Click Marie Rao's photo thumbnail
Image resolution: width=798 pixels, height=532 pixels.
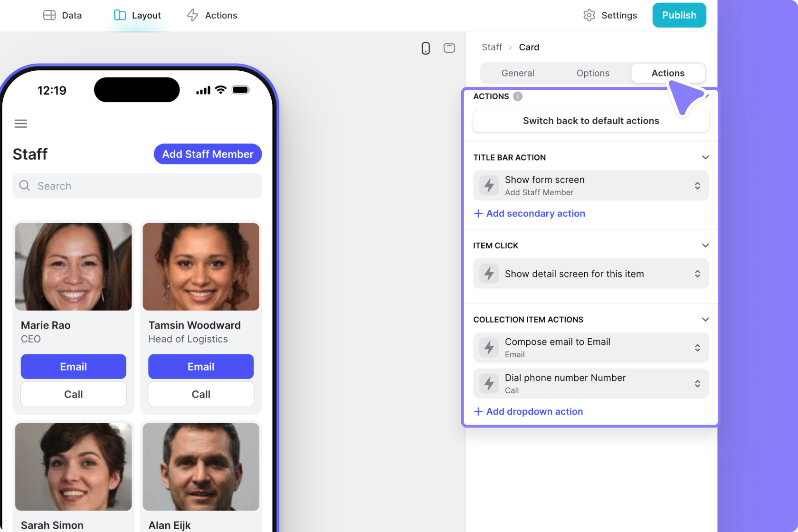[x=74, y=267]
